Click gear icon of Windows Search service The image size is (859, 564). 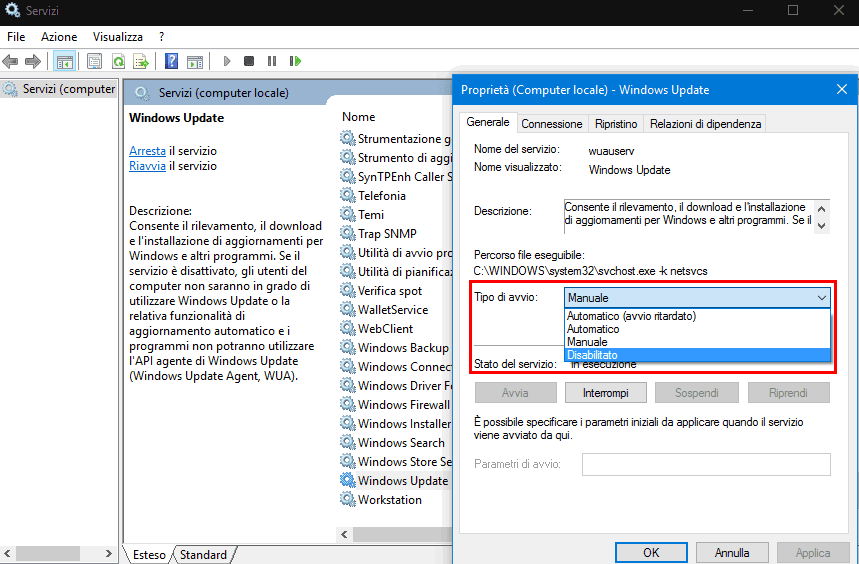347,442
